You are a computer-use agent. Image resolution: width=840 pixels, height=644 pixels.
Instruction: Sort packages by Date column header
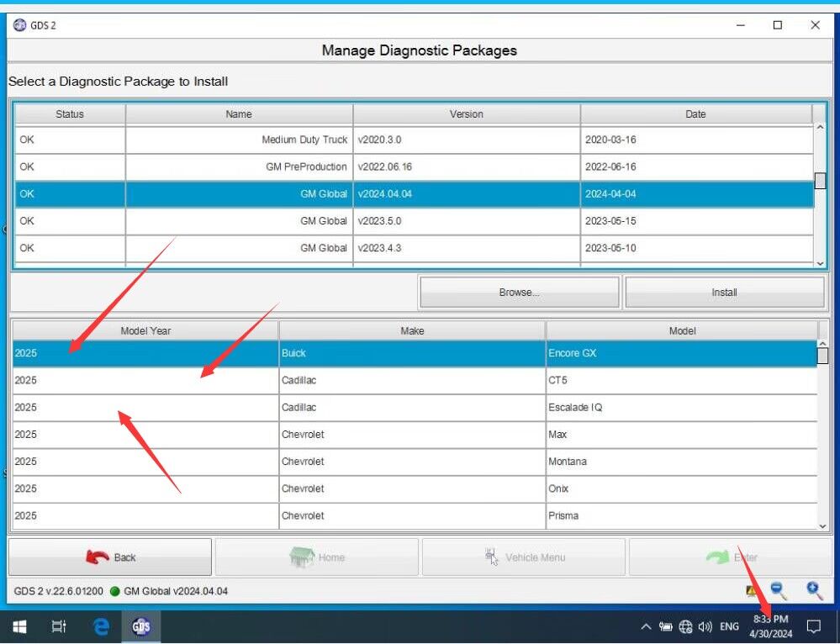[x=695, y=114]
